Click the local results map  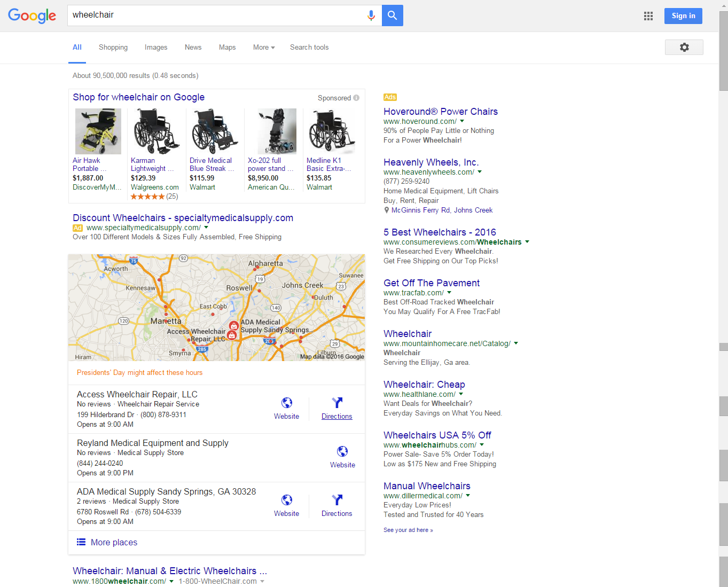[216, 308]
